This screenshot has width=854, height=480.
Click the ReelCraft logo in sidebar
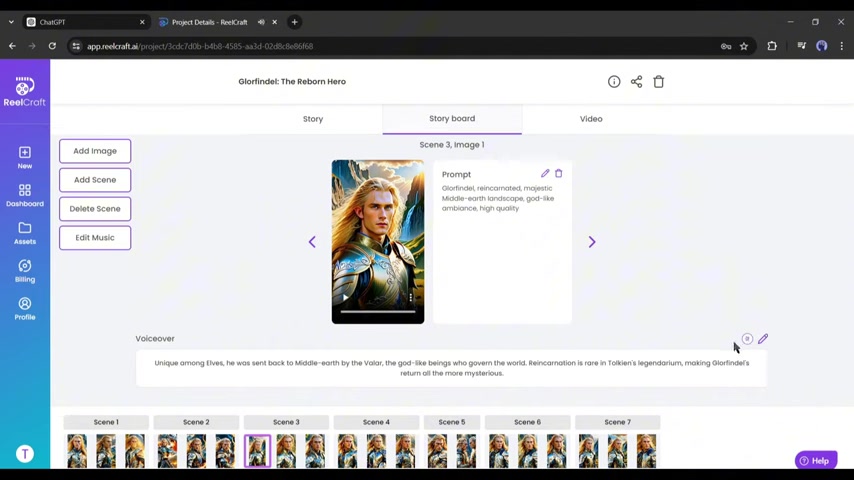25,92
